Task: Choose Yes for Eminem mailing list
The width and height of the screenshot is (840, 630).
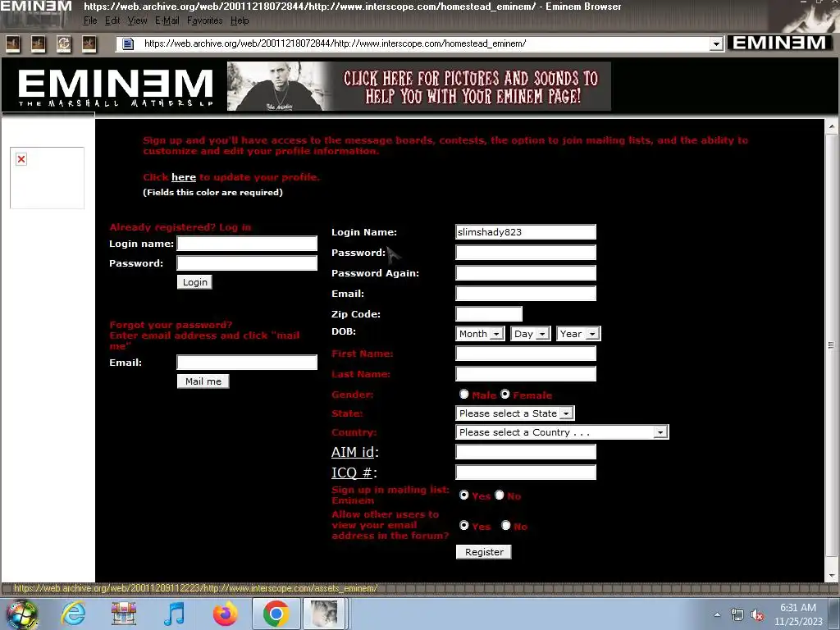Action: click(x=464, y=495)
